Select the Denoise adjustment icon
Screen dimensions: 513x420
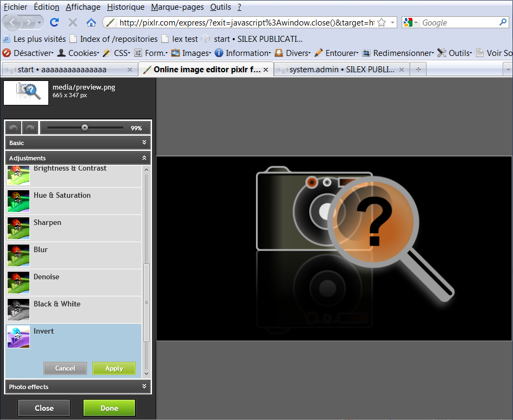point(18,283)
